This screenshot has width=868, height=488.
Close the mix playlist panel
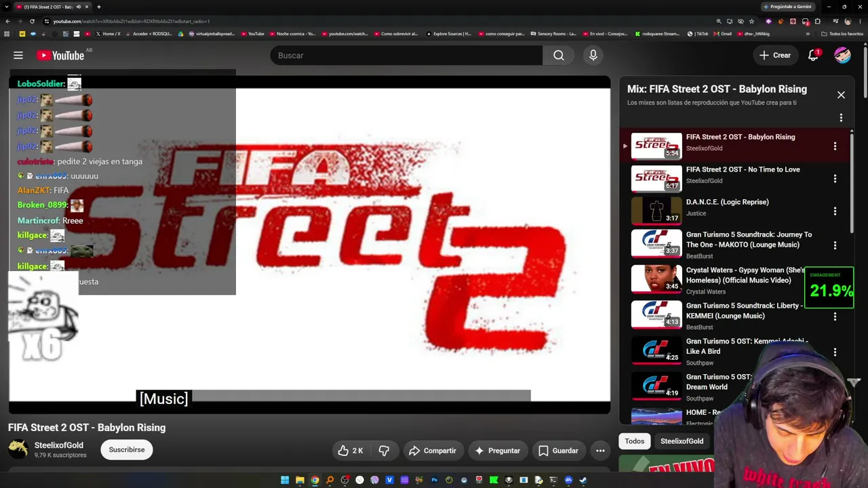[x=841, y=95]
